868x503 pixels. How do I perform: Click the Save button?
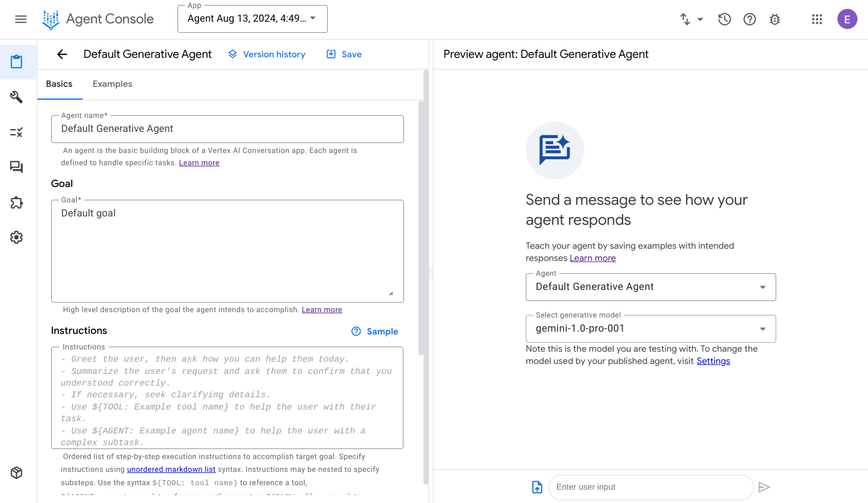pos(344,55)
